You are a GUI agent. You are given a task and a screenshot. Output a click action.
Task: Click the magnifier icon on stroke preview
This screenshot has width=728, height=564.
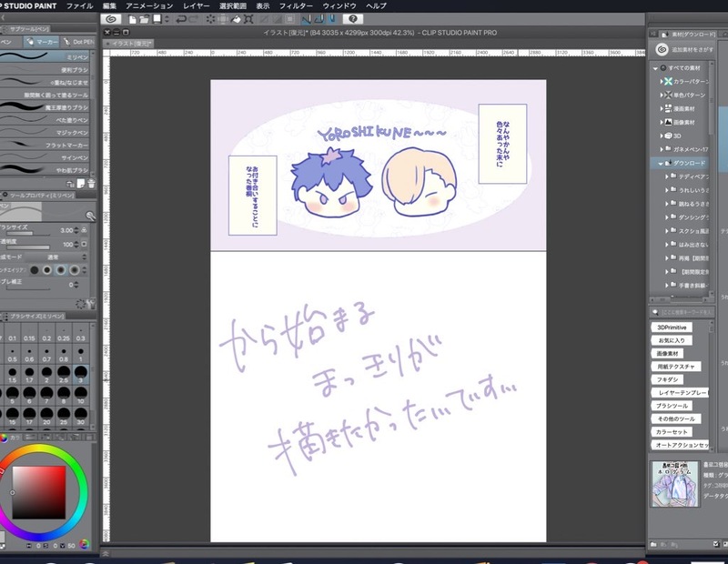tap(90, 216)
